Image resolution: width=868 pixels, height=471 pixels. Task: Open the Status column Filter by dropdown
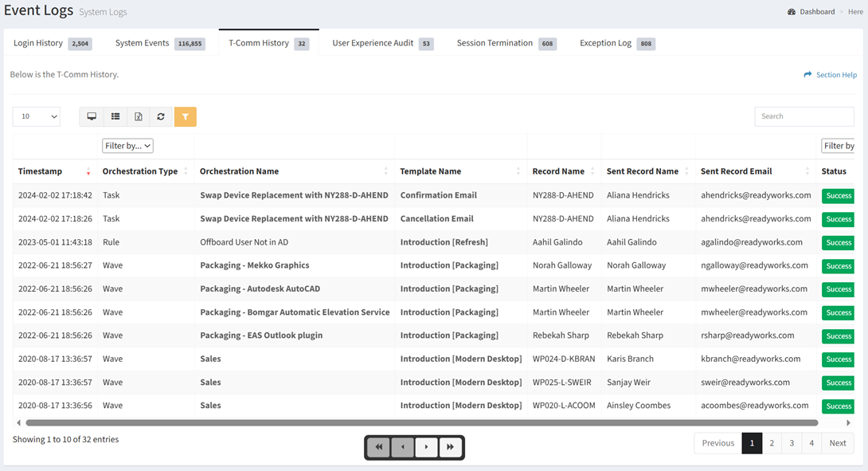point(838,146)
